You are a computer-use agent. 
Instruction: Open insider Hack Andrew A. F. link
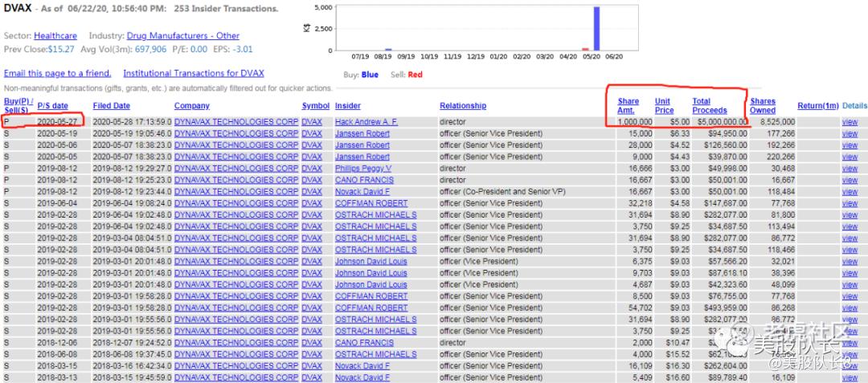pyautogui.click(x=366, y=121)
